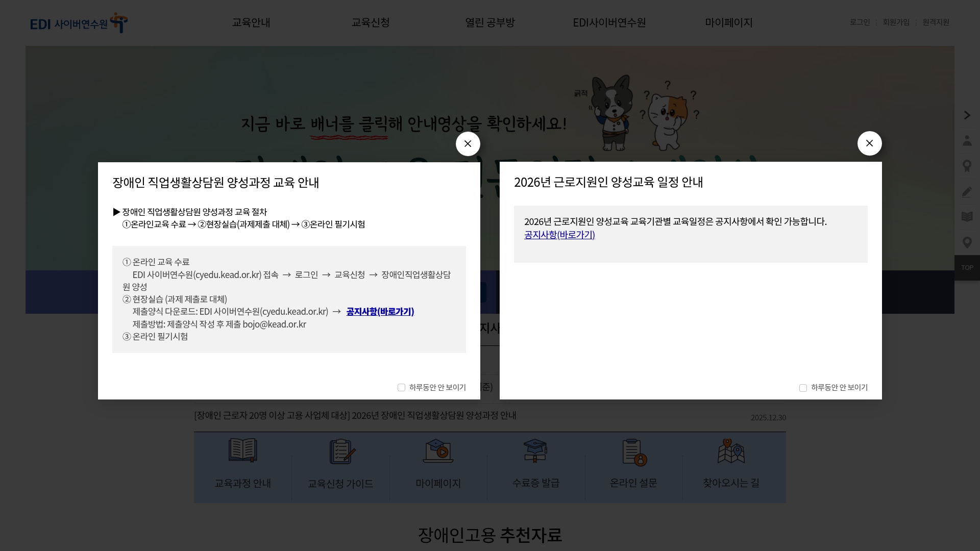This screenshot has width=980, height=551.
Task: Select the 교육신청 가이드 document icon
Action: (x=340, y=451)
